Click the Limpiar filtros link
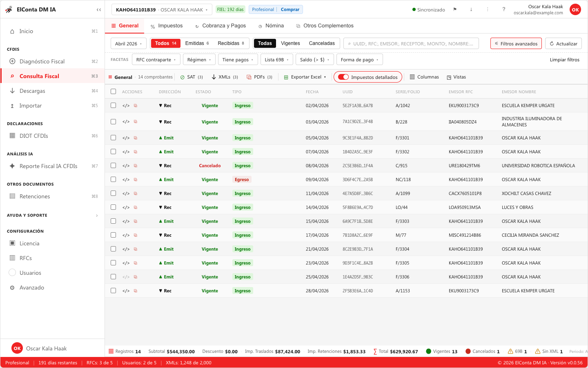This screenshot has height=368, width=588. (x=565, y=60)
